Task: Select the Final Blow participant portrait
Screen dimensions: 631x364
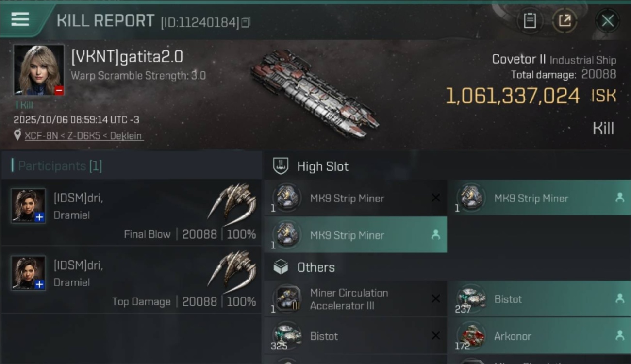Action: point(28,205)
